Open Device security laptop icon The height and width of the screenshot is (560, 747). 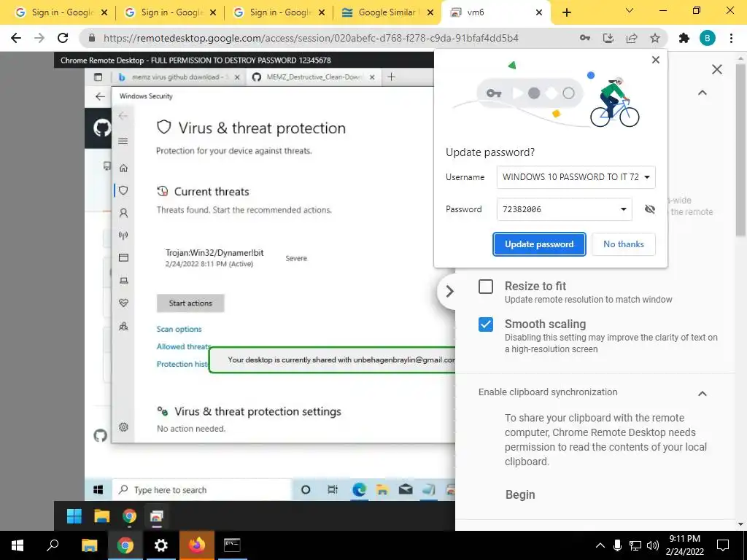[123, 281]
